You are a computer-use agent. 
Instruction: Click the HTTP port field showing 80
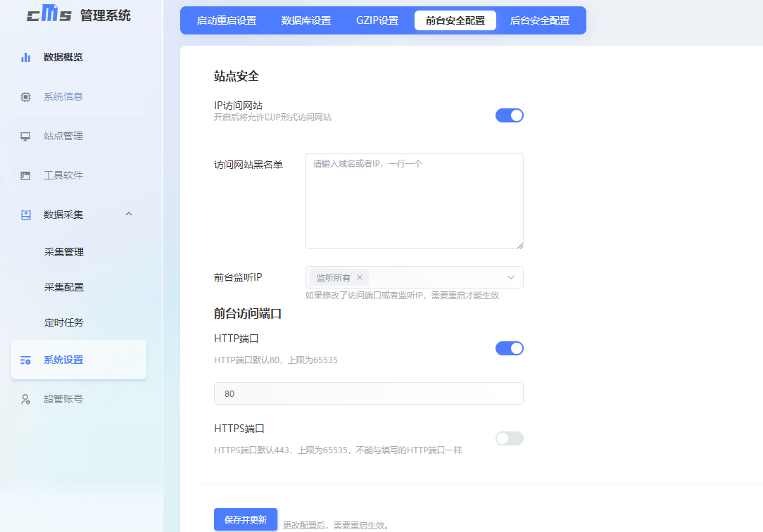click(x=369, y=393)
